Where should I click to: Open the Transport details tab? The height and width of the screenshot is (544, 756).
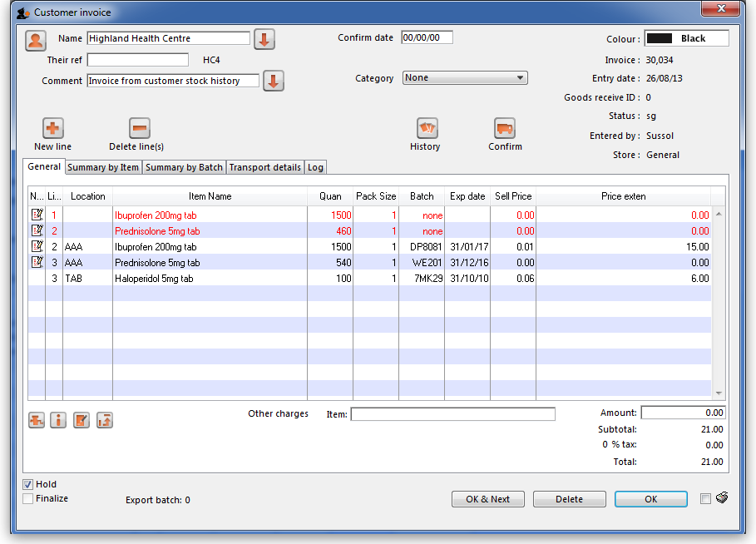(264, 167)
